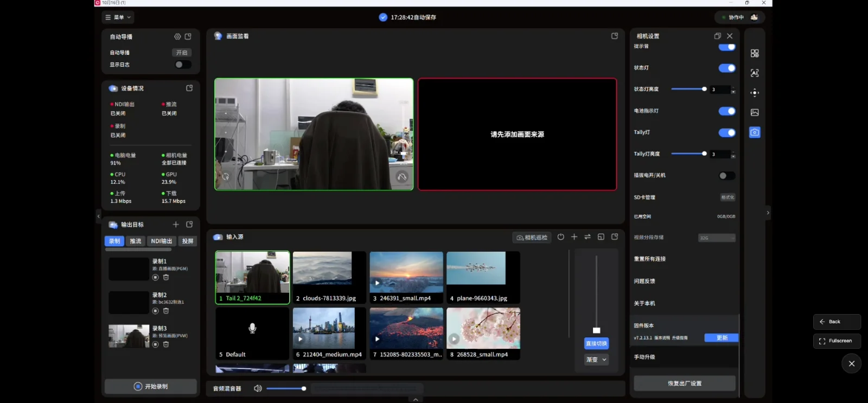Open the PTZ direction control sidebar icon

pyautogui.click(x=755, y=93)
